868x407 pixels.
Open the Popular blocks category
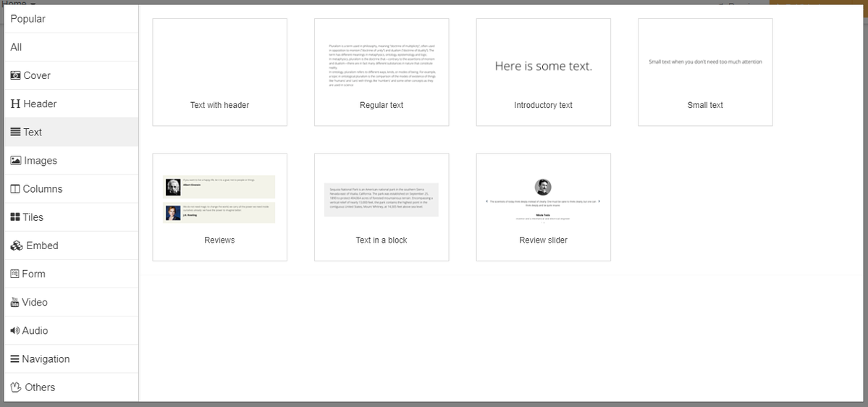72,19
